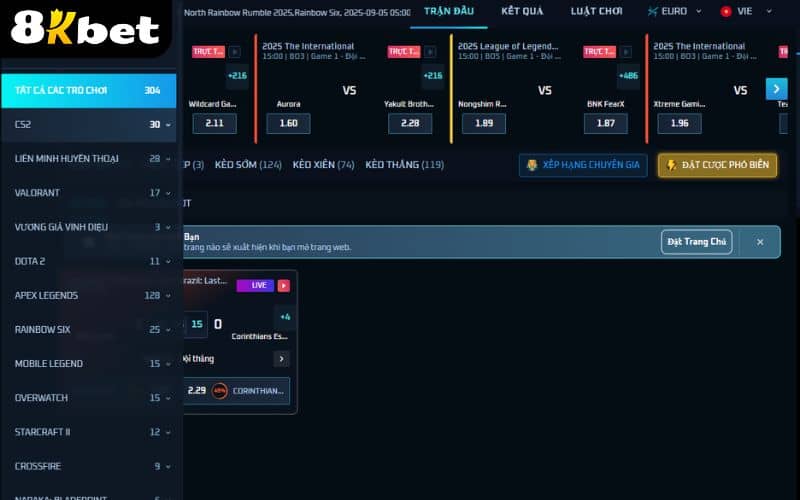Screen dimensions: 800x500
Task: Expand the CrossFire category
Action: coord(168,467)
